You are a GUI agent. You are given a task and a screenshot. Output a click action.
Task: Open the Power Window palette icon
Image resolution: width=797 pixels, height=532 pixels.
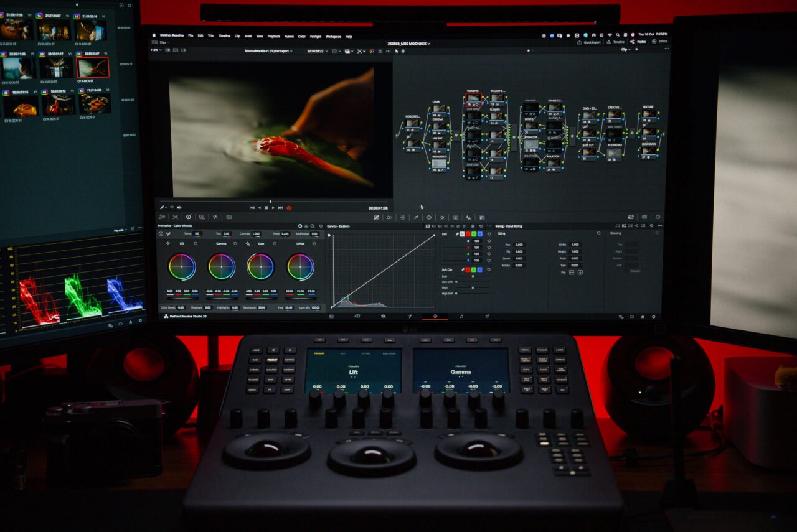click(428, 217)
